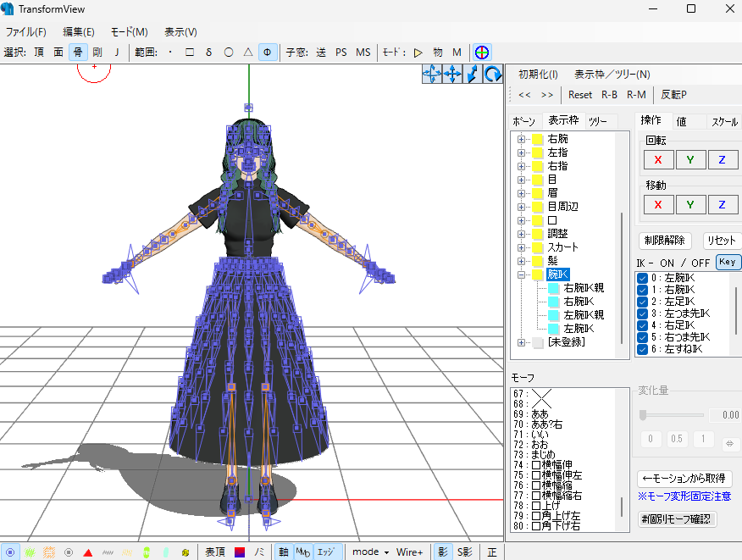
Task: Open the モード(M) menu
Action: coord(130,31)
